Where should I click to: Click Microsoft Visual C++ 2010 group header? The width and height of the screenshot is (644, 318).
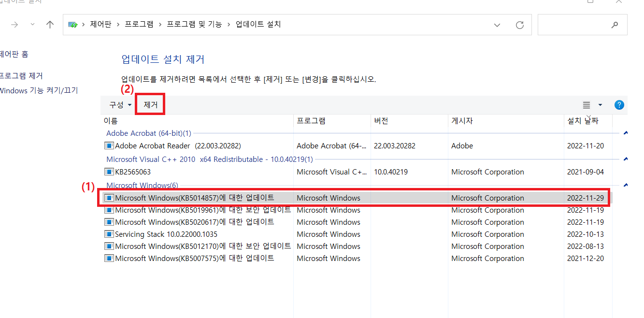tap(210, 159)
